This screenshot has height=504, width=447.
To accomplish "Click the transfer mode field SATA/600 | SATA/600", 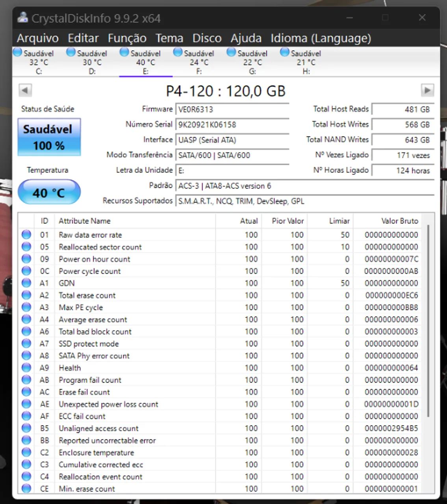I will (x=232, y=155).
